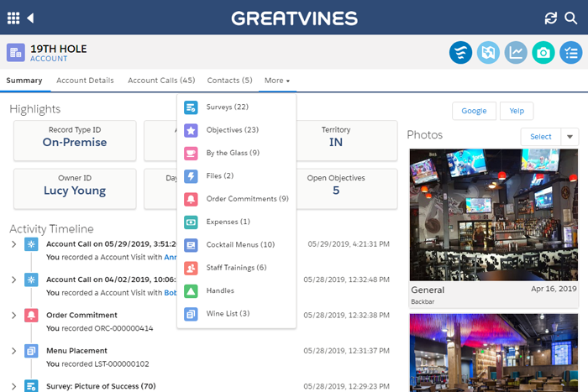This screenshot has width=588, height=392.
Task: Choose Surveys (22) from the menu
Action: click(227, 107)
